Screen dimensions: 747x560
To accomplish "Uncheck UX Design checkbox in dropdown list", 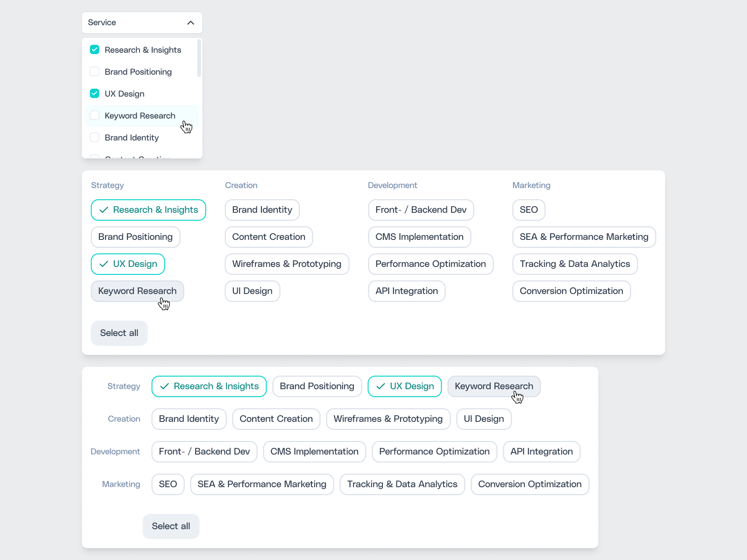I will pyautogui.click(x=94, y=93).
